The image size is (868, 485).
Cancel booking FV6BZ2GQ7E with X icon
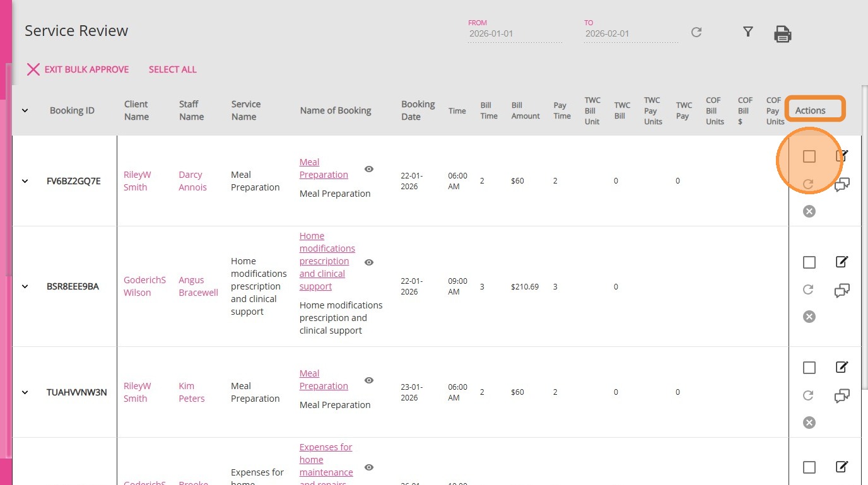(x=809, y=211)
